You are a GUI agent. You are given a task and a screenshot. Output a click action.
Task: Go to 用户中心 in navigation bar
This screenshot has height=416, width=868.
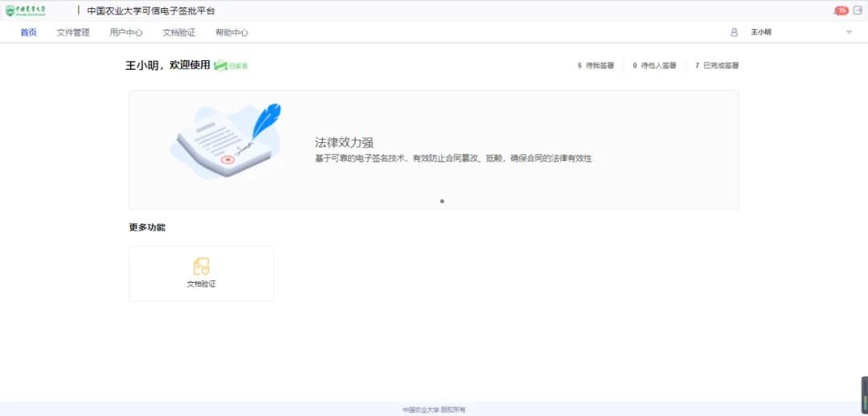coord(126,33)
